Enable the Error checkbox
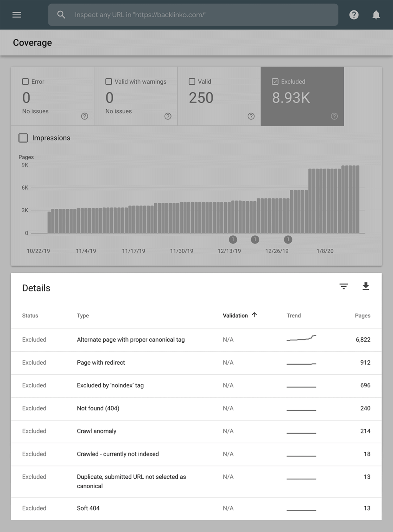 point(26,82)
